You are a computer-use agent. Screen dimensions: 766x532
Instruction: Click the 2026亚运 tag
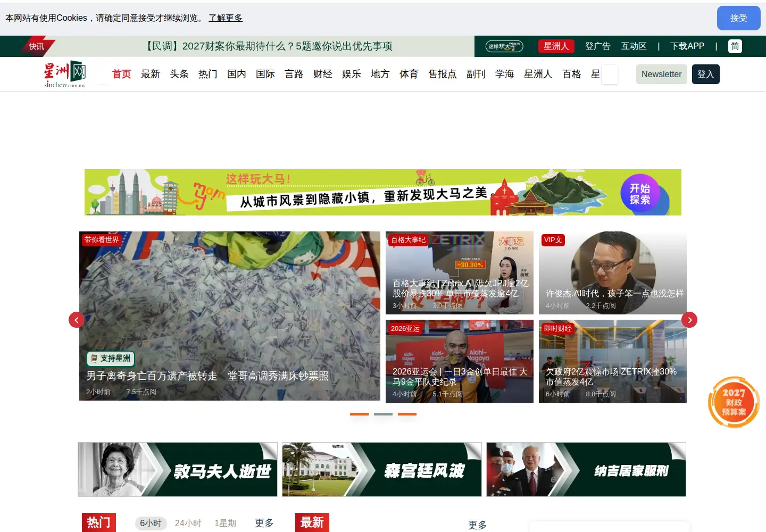[x=405, y=328]
